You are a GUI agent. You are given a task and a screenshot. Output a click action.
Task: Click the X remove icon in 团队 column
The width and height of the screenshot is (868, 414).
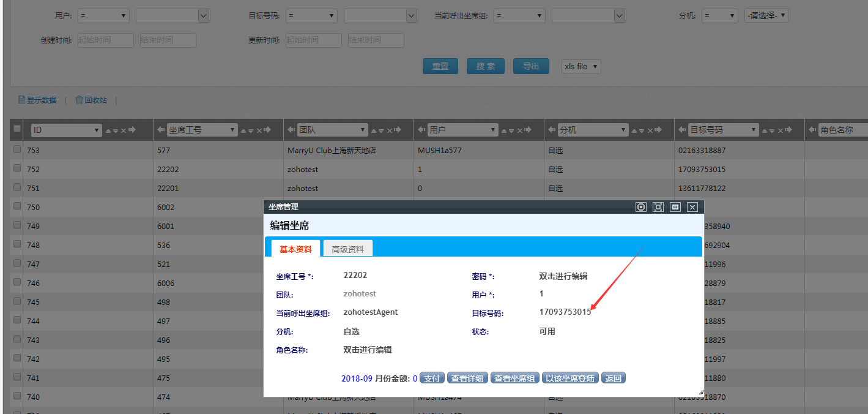point(390,130)
